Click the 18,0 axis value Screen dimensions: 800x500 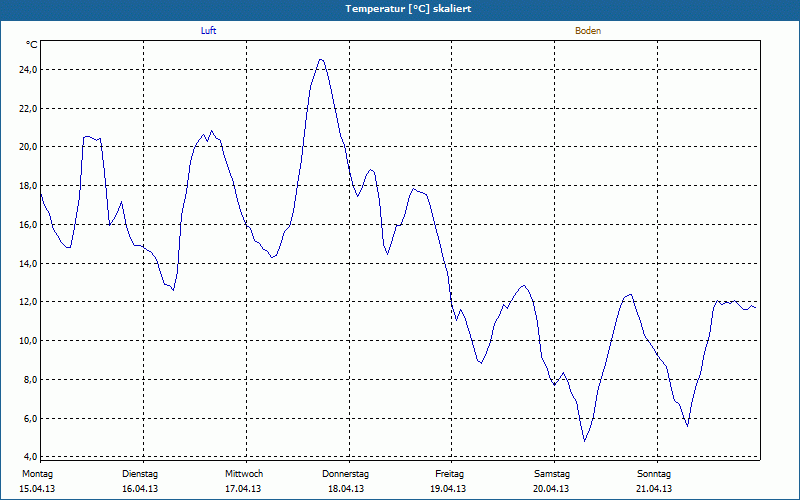(28, 186)
